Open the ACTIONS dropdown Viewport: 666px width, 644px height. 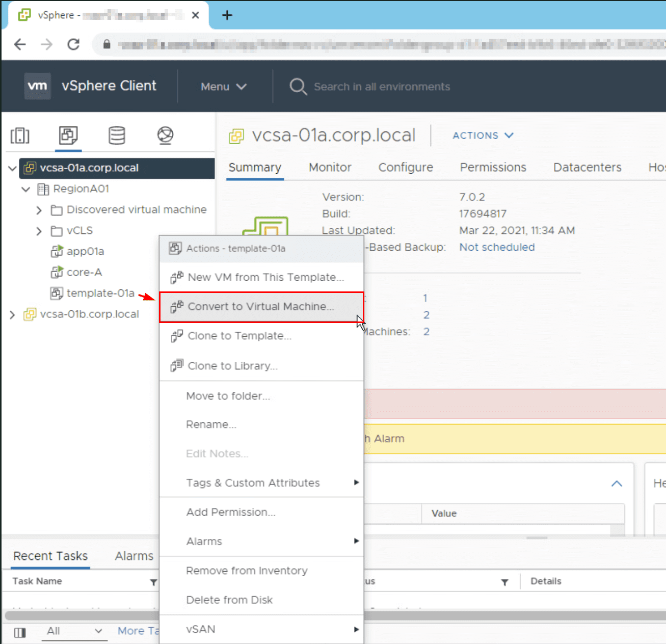483,136
